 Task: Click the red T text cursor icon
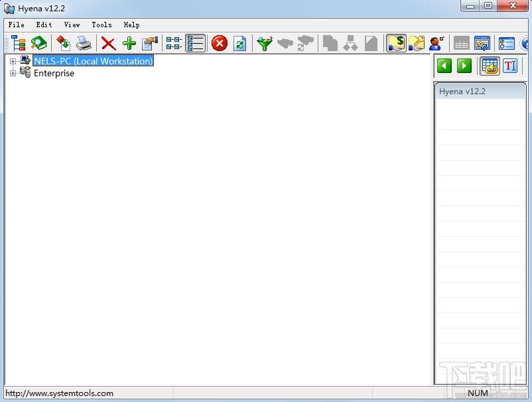click(510, 66)
